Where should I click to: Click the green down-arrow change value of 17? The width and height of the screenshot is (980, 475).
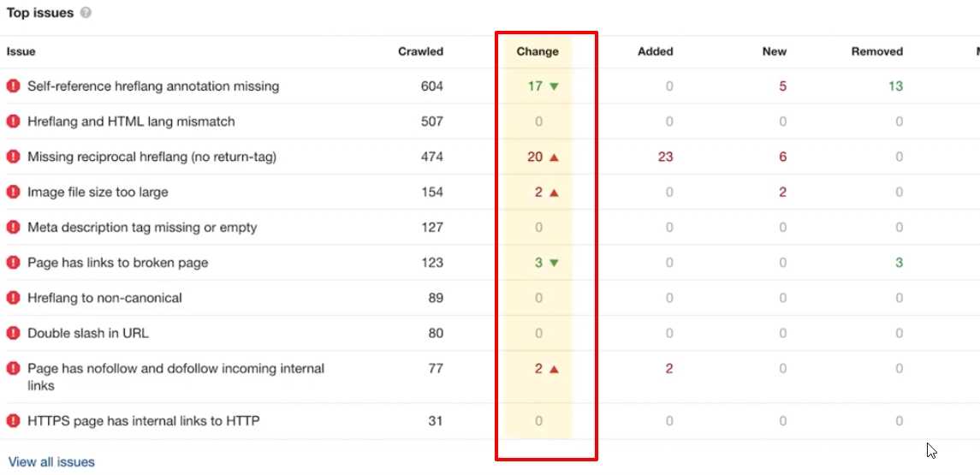pos(543,86)
